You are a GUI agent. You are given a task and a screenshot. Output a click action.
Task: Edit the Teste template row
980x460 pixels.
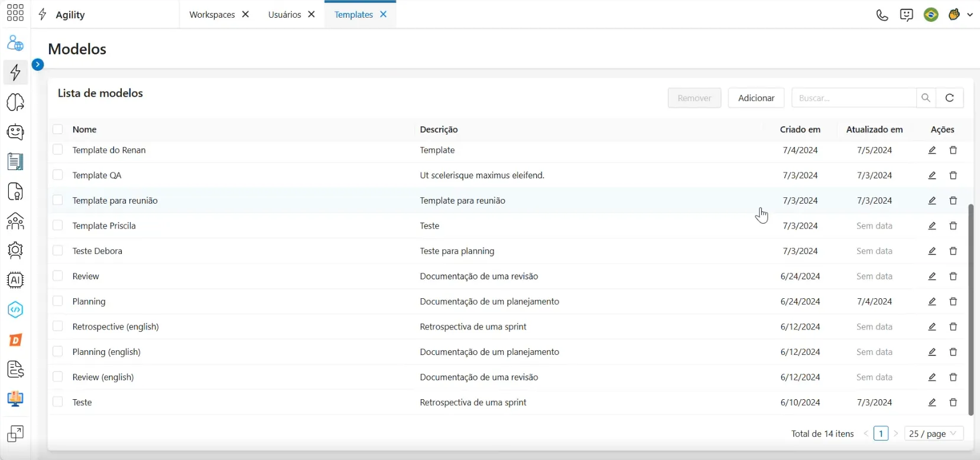click(932, 402)
